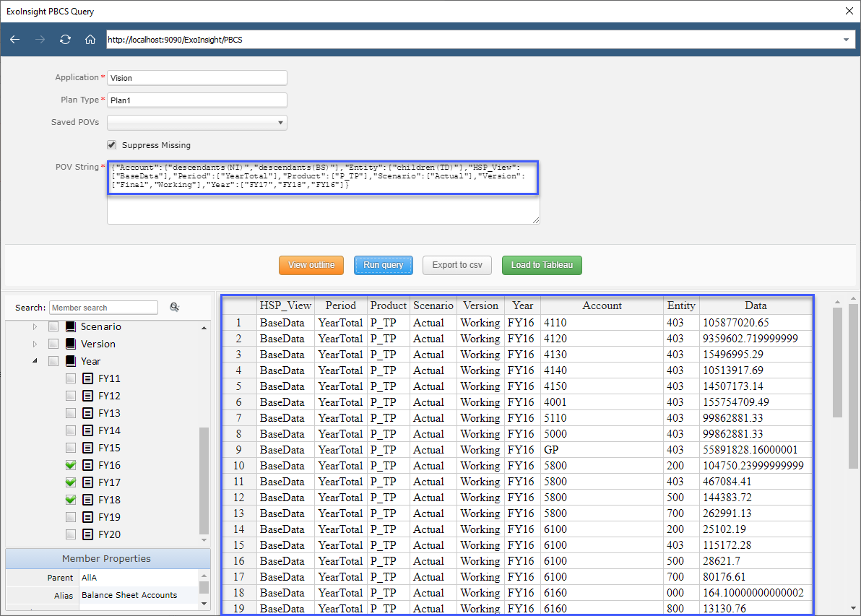Click the Scenario dimension icon

coord(71,326)
